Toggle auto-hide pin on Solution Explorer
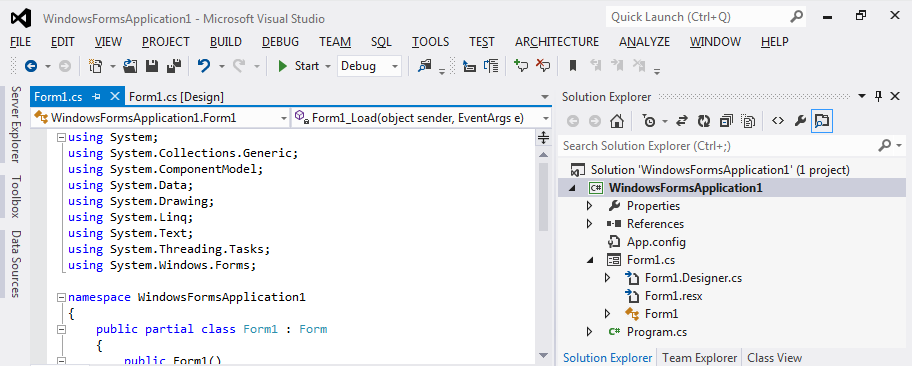 pyautogui.click(x=878, y=97)
